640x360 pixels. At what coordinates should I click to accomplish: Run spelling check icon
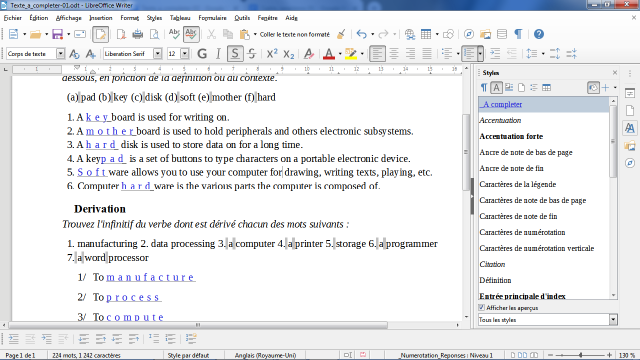click(174, 34)
